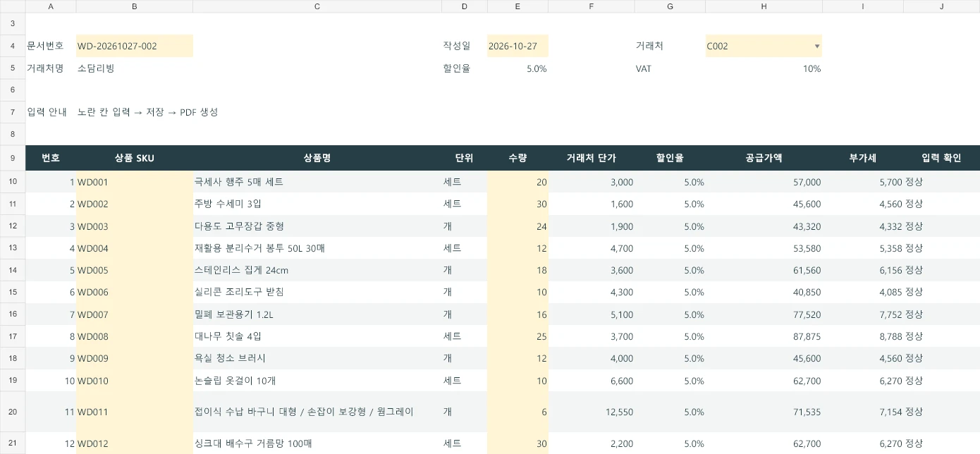Screen dimensions: 980x454
Task: Select column B header
Action: tap(134, 6)
